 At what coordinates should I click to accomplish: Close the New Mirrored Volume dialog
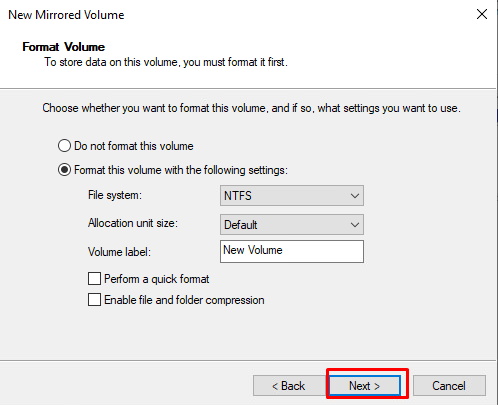click(x=482, y=14)
